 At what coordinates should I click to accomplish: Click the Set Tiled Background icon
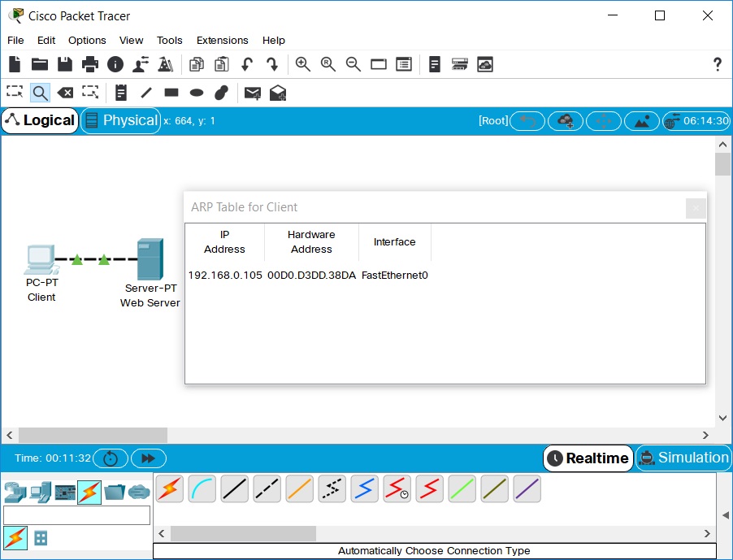[x=641, y=121]
